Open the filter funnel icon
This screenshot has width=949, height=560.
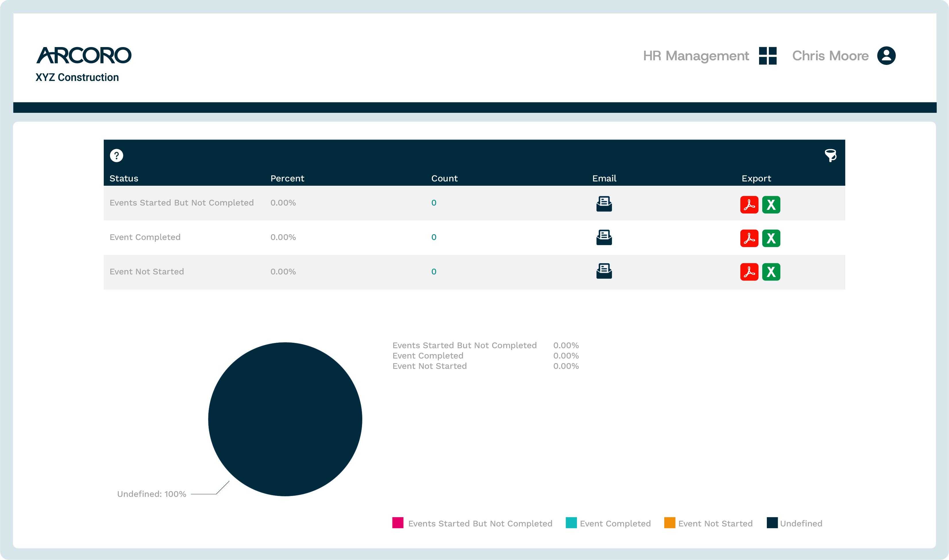(830, 156)
